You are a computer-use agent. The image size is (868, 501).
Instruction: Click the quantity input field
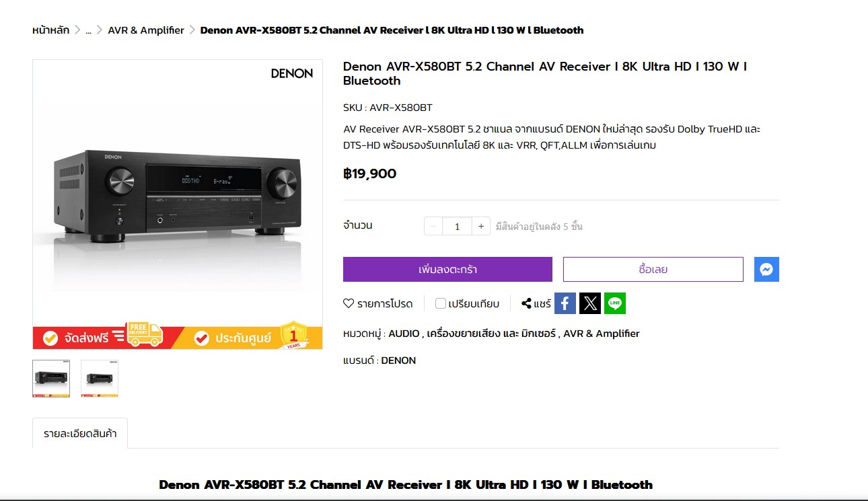click(458, 226)
